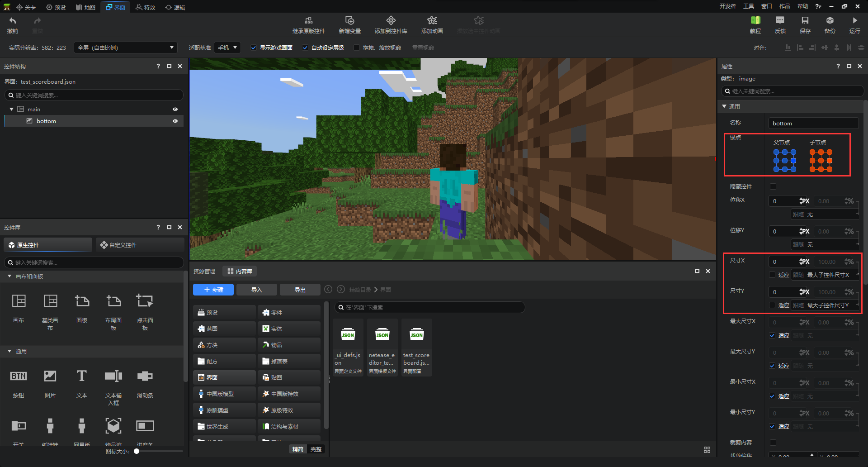Pick the 子节点 anchor grid center point

click(x=821, y=161)
